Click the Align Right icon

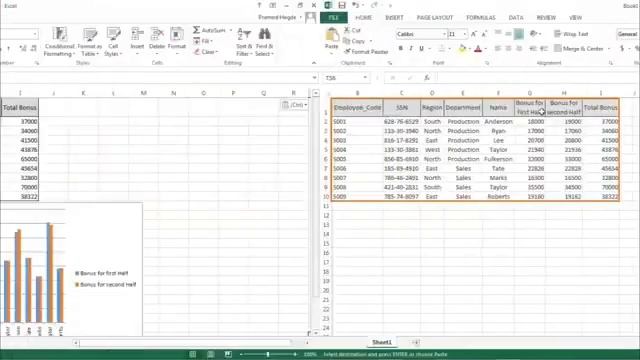pos(519,49)
